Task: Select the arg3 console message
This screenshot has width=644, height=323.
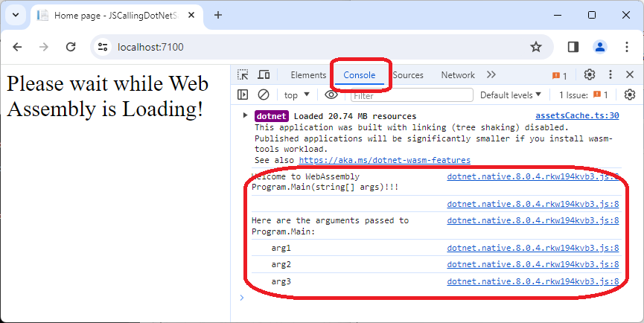Action: pos(281,281)
